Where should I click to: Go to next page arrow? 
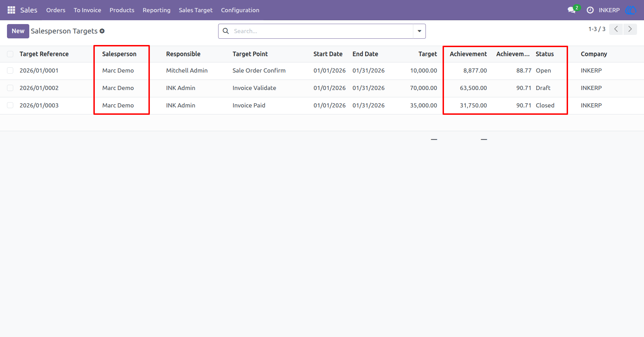pos(630,29)
